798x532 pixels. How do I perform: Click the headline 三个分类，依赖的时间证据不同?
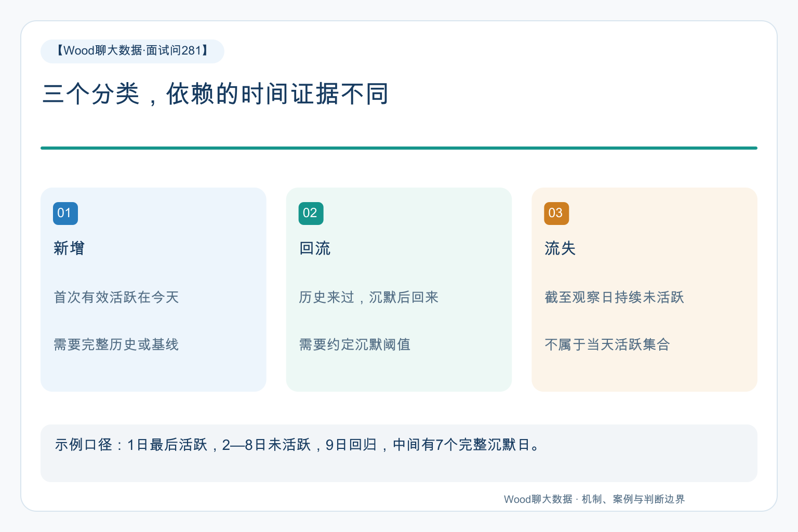pyautogui.click(x=215, y=94)
